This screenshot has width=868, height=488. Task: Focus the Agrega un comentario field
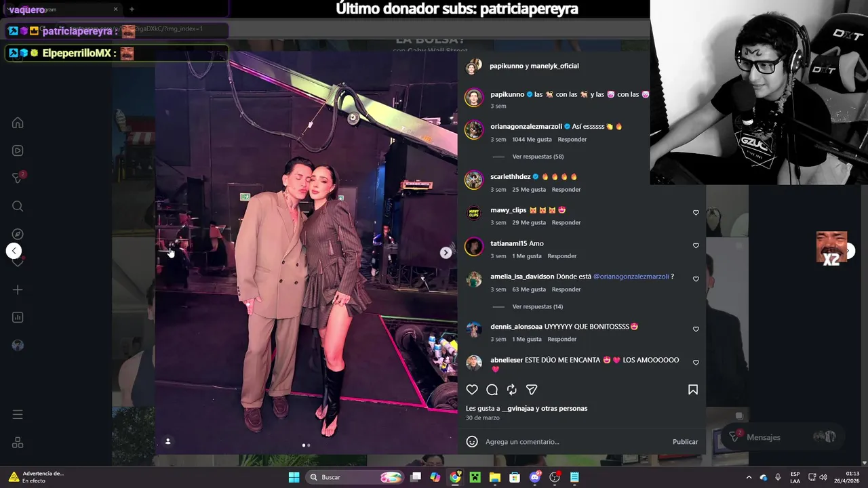(x=575, y=442)
